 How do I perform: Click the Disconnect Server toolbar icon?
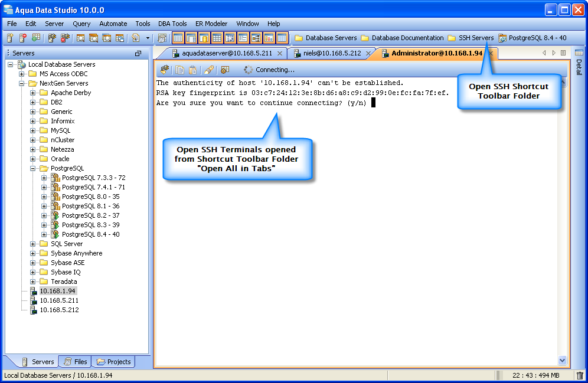click(65, 38)
